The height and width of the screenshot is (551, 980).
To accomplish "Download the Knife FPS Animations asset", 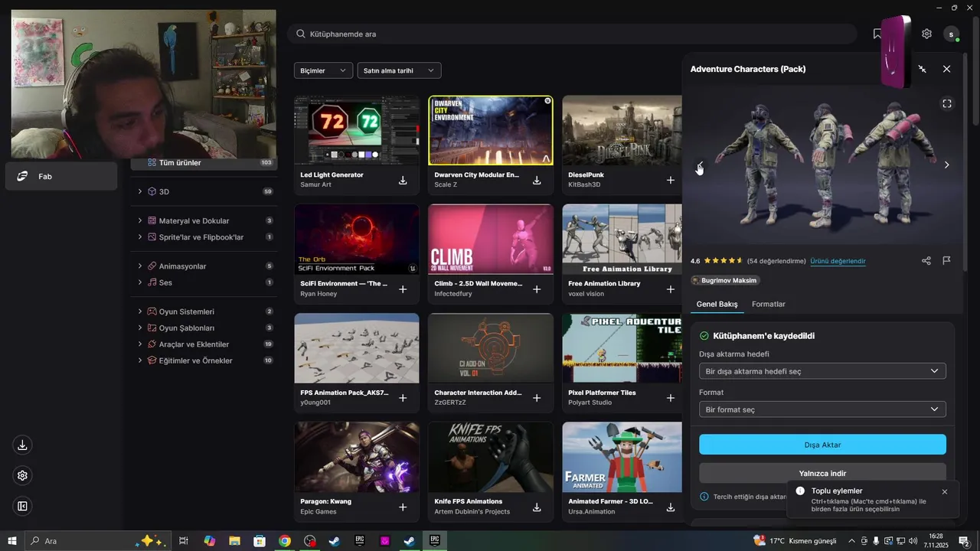I will pyautogui.click(x=537, y=507).
